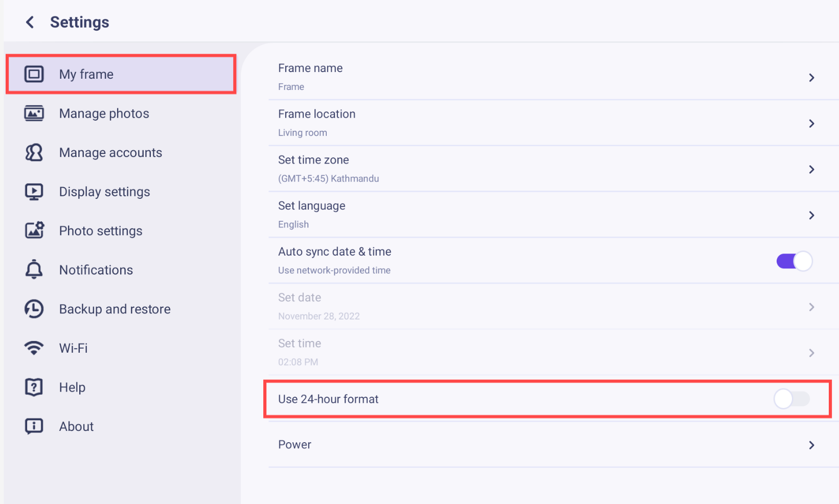839x504 pixels.
Task: Click the Display settings monitor icon
Action: [x=34, y=192]
